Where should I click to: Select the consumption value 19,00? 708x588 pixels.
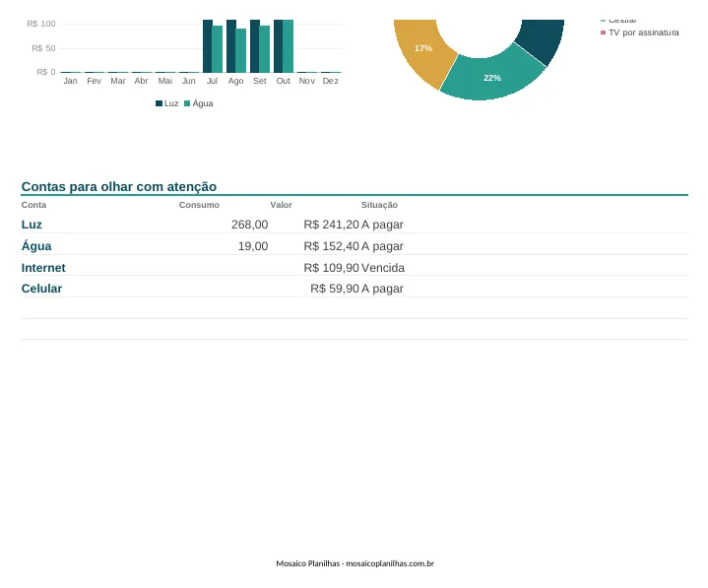tap(253, 246)
